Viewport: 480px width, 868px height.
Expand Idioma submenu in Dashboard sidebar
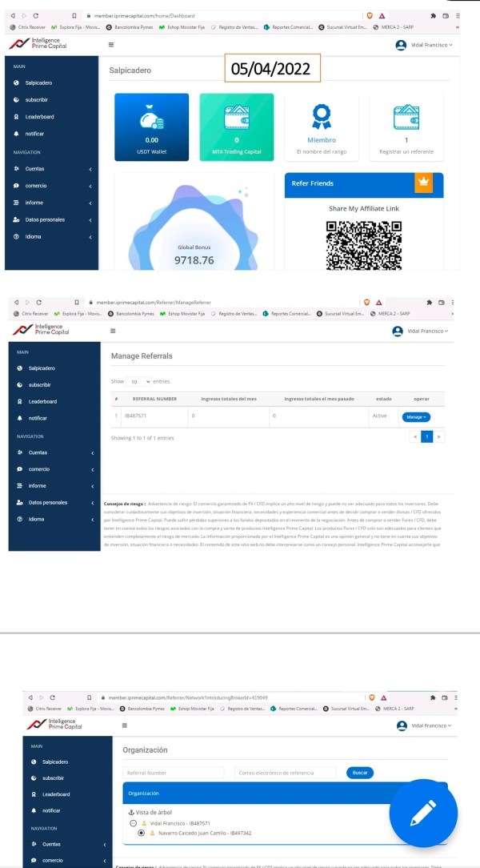(x=51, y=237)
